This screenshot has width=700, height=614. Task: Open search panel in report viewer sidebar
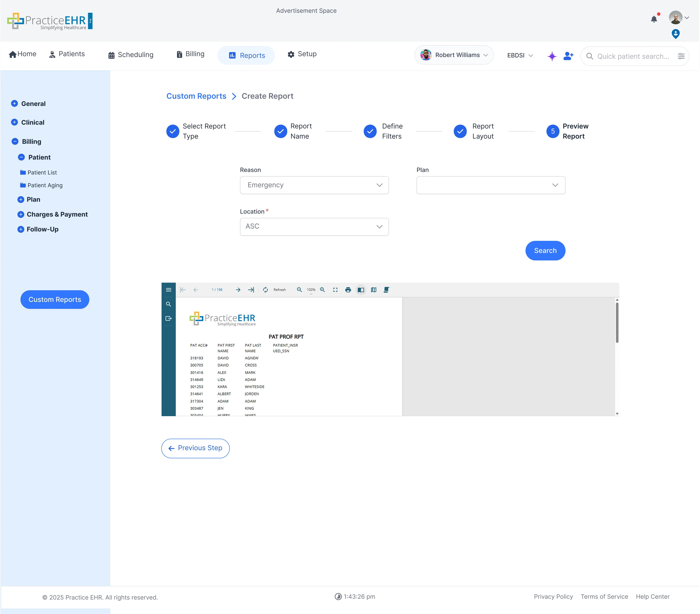168,304
